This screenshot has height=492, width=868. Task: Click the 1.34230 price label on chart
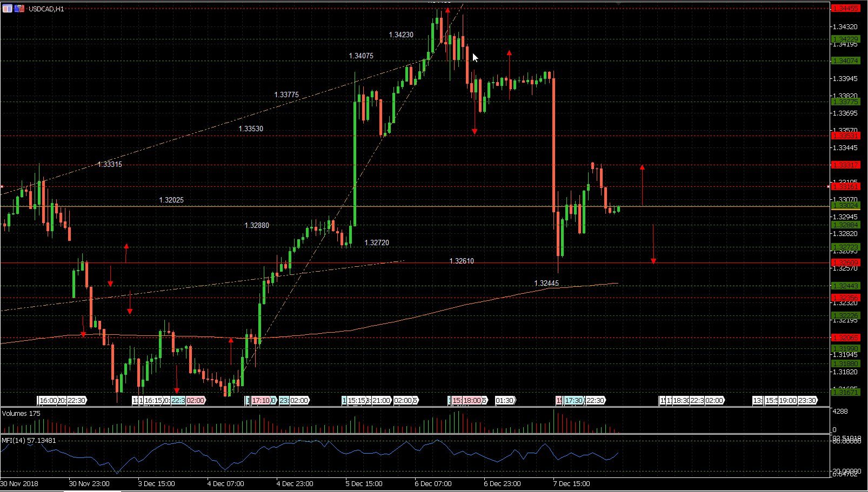401,35
